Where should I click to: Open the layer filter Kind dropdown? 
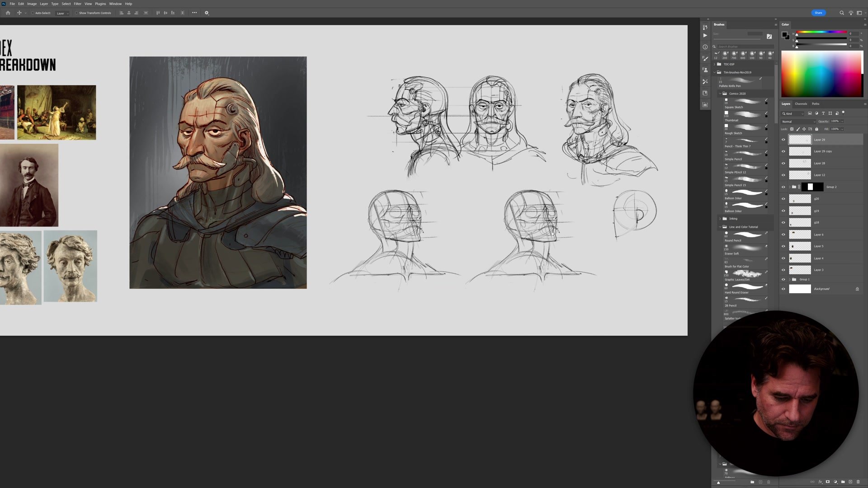click(x=793, y=113)
